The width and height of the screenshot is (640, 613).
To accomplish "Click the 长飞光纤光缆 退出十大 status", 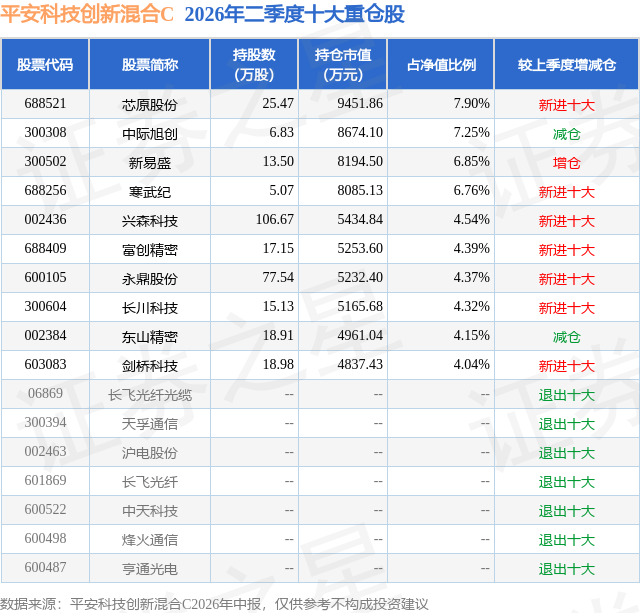I will [567, 395].
